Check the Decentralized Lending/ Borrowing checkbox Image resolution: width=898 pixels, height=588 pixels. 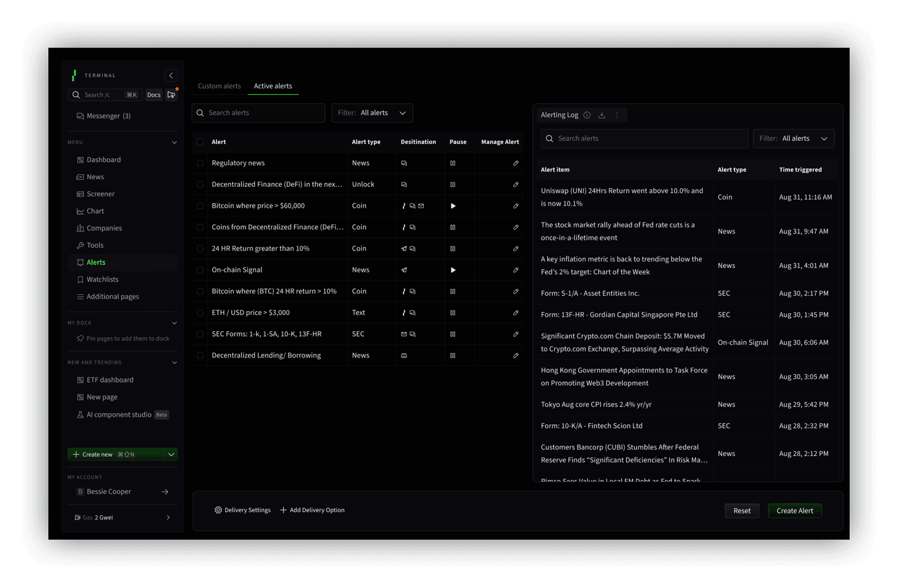(x=200, y=355)
